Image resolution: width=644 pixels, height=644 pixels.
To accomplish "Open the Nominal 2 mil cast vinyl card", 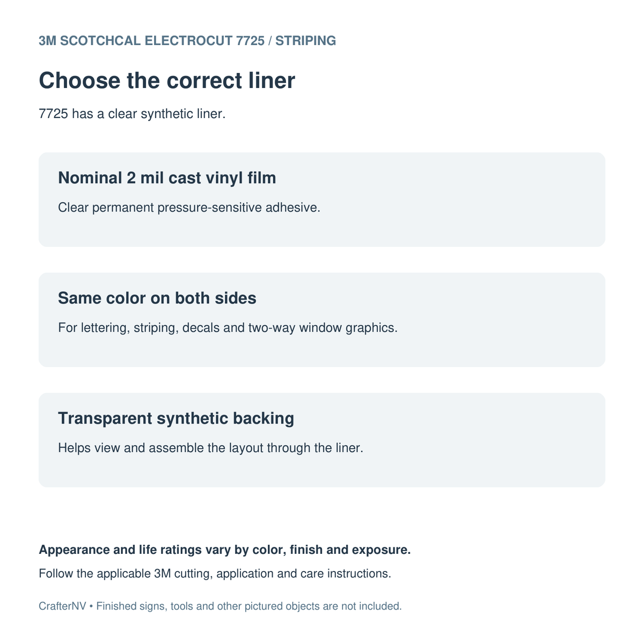I will 322,200.
